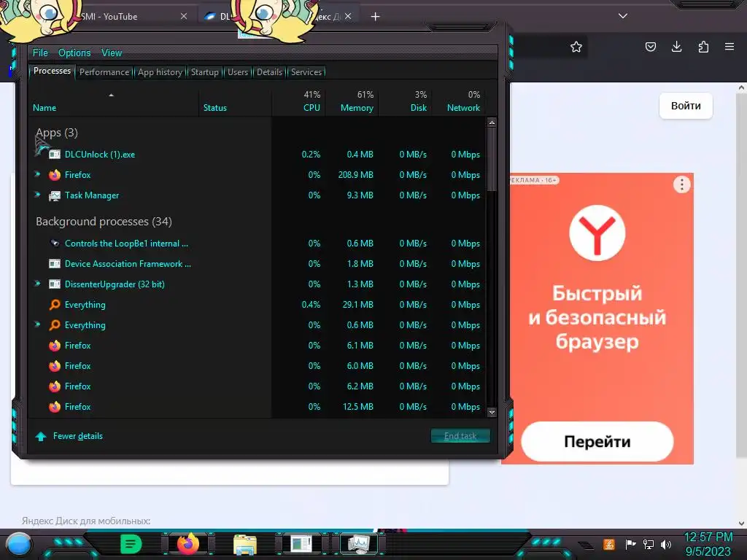Click icon of Firefox using 6.1 MB

click(55, 345)
